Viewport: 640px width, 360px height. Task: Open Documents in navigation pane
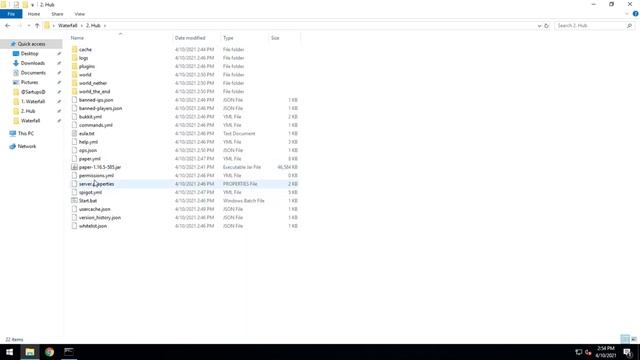tap(33, 73)
